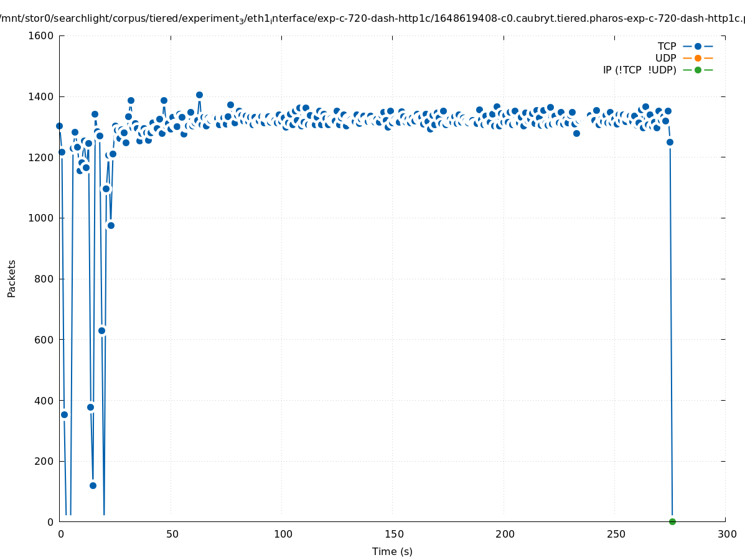Click the TCP data point near 980 packets
Viewport: 745px width, 560px height.
(x=111, y=225)
